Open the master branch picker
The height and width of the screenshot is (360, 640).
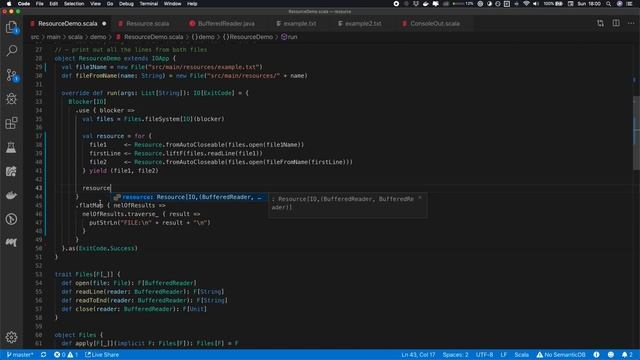point(20,355)
